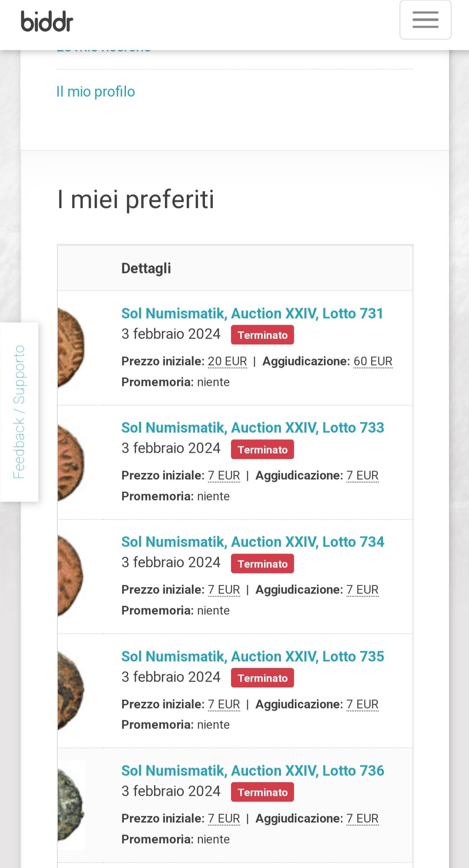Click Terminato badge on Lotto 734

coord(262,564)
